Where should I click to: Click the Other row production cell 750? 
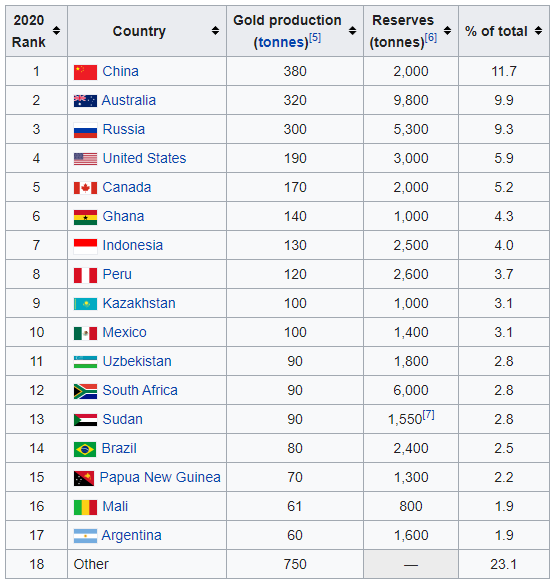click(x=295, y=564)
